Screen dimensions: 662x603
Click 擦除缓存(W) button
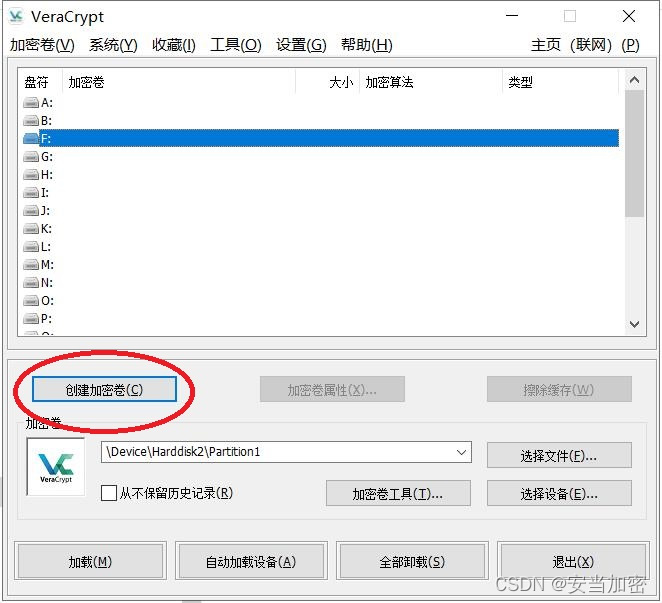point(559,389)
